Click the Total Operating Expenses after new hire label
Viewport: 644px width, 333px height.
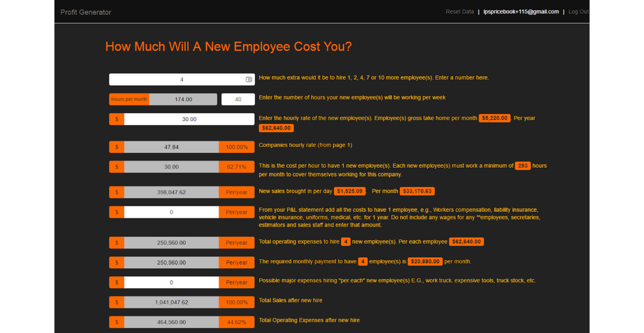(309, 320)
